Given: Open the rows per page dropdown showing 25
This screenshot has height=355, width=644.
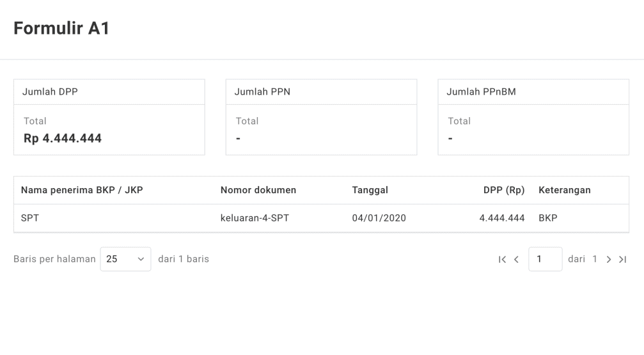Looking at the screenshot, I should (x=126, y=259).
